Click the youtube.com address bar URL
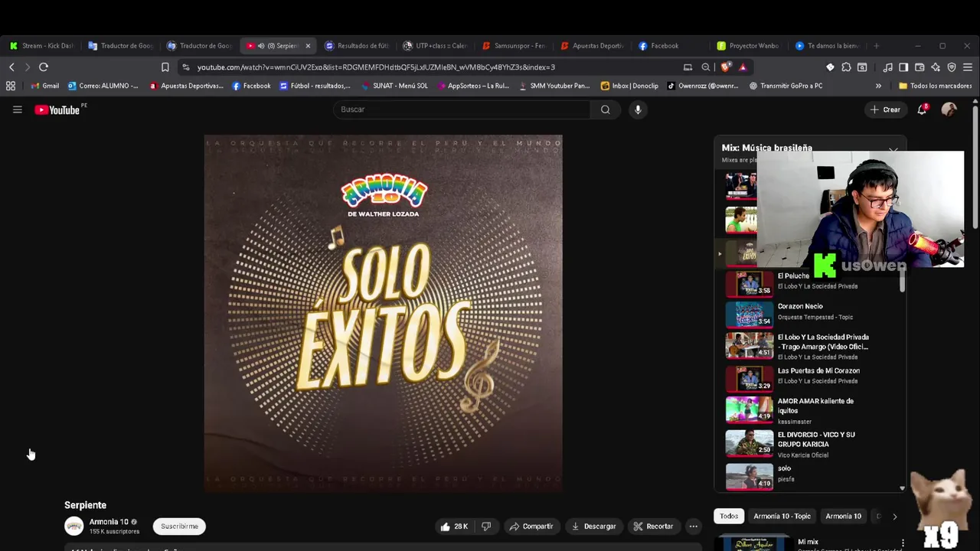 376,67
